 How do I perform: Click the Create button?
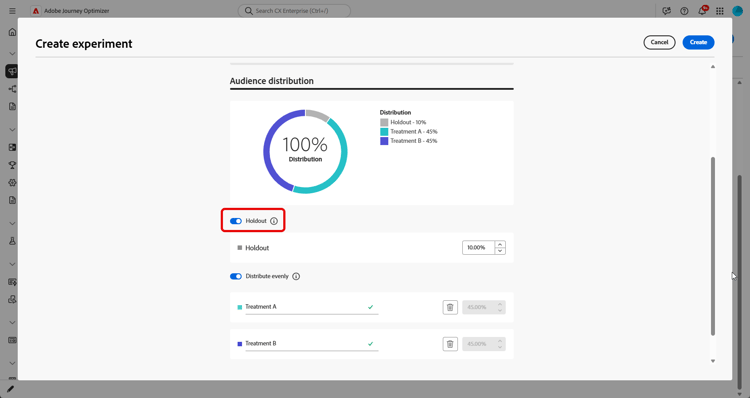698,42
